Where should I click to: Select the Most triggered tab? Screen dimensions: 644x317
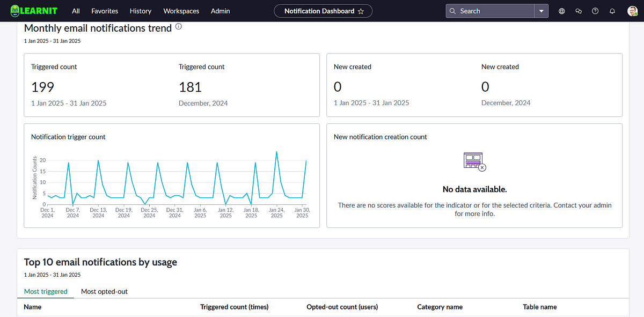point(46,291)
